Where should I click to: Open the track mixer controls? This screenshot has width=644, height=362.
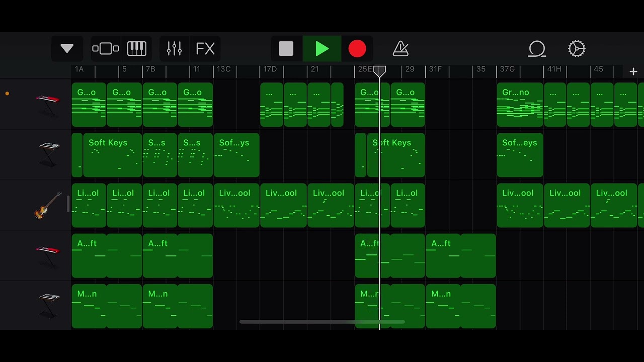pyautogui.click(x=174, y=49)
